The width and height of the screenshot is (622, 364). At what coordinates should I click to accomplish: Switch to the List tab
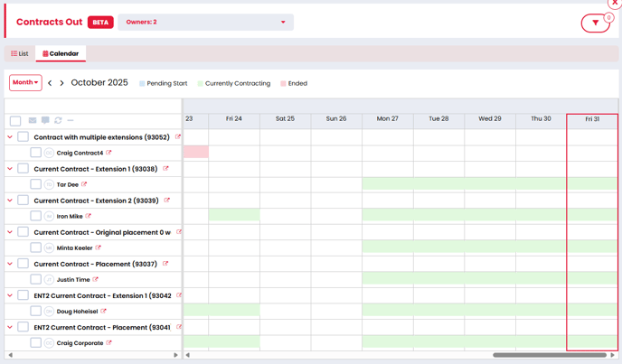(20, 54)
